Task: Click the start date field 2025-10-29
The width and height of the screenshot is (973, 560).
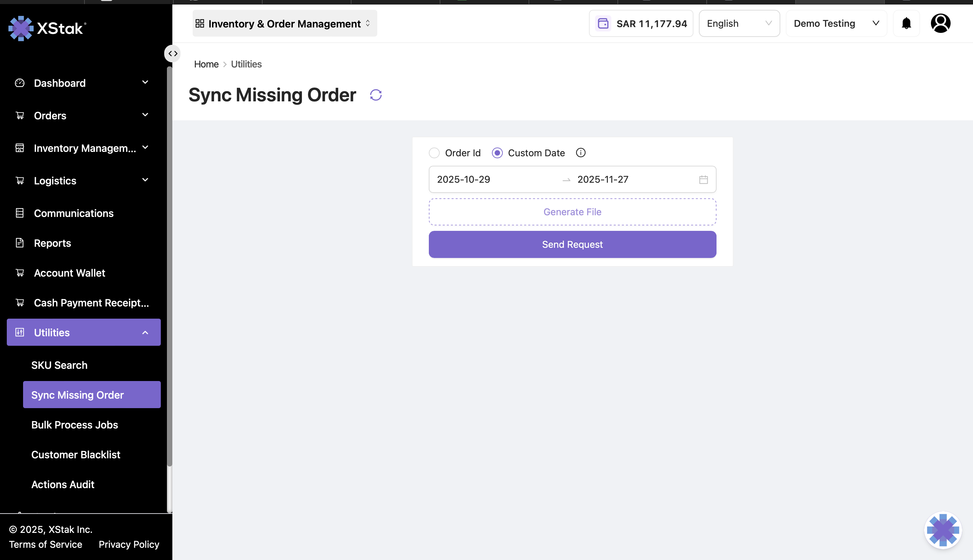Action: 464,180
